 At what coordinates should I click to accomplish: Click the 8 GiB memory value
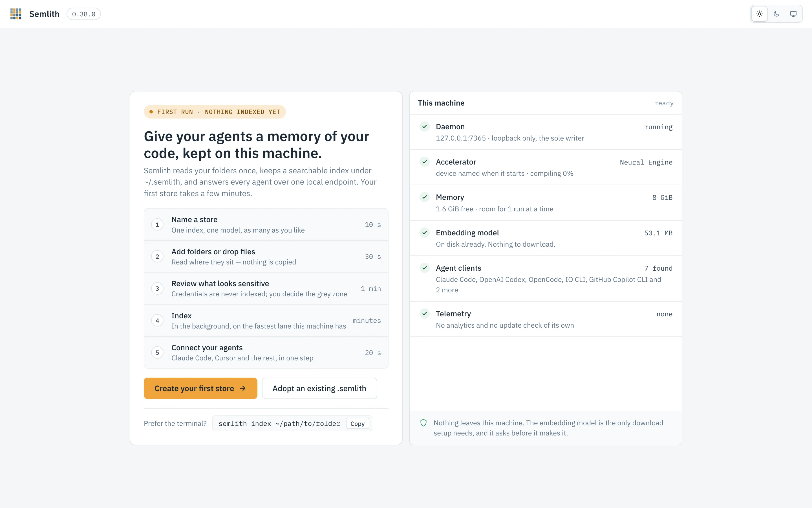pos(662,198)
